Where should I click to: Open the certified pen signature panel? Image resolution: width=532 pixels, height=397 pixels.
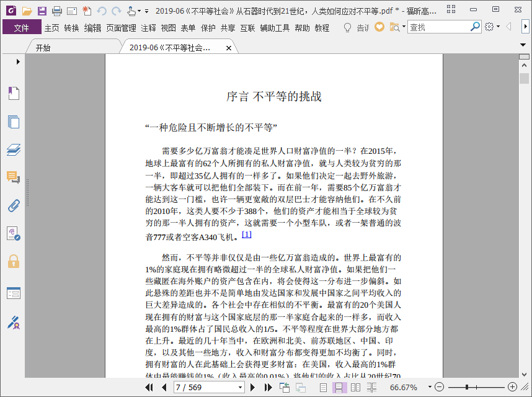[x=14, y=323]
